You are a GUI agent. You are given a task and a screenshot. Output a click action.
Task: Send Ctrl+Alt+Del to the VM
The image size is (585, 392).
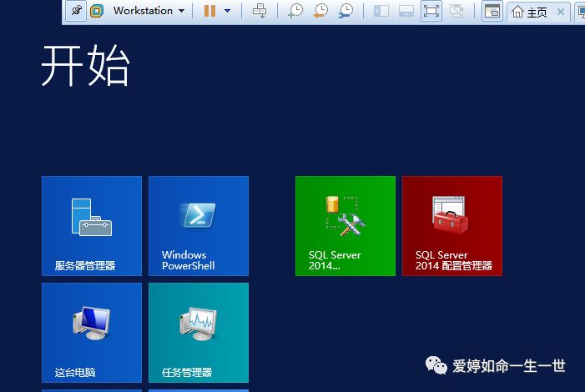(260, 11)
